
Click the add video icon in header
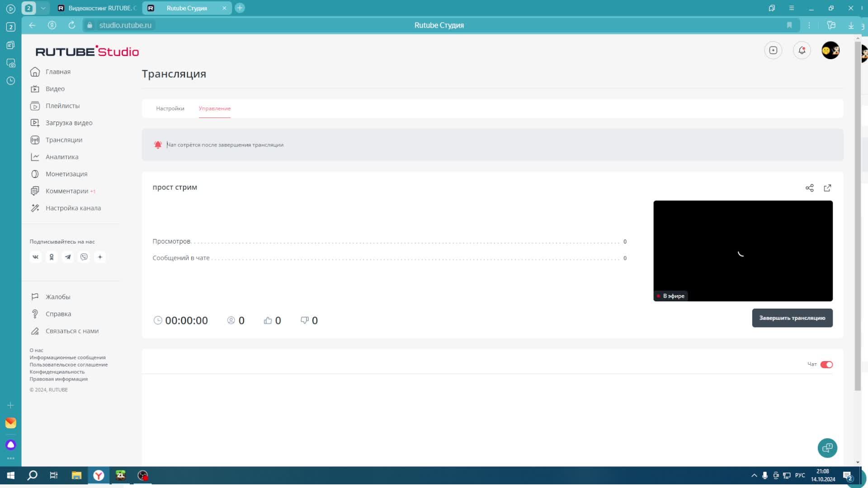(773, 50)
